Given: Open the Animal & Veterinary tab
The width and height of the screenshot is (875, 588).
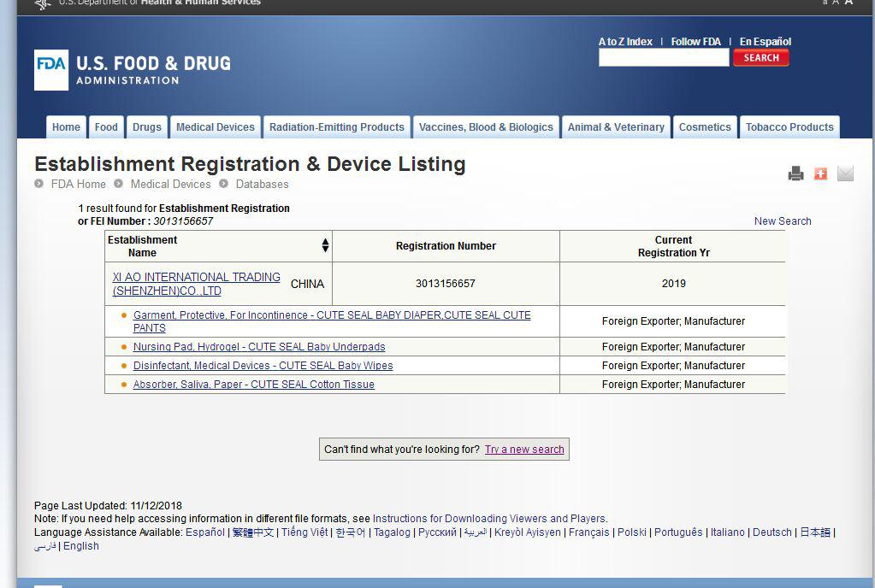Looking at the screenshot, I should pyautogui.click(x=616, y=127).
